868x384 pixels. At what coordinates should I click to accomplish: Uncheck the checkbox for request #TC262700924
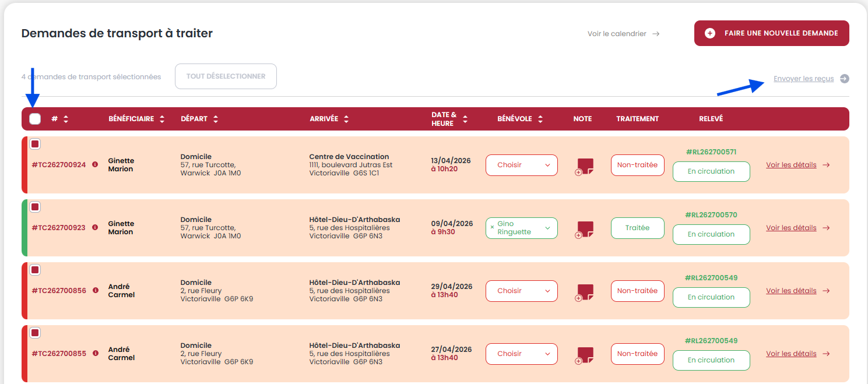tap(35, 144)
